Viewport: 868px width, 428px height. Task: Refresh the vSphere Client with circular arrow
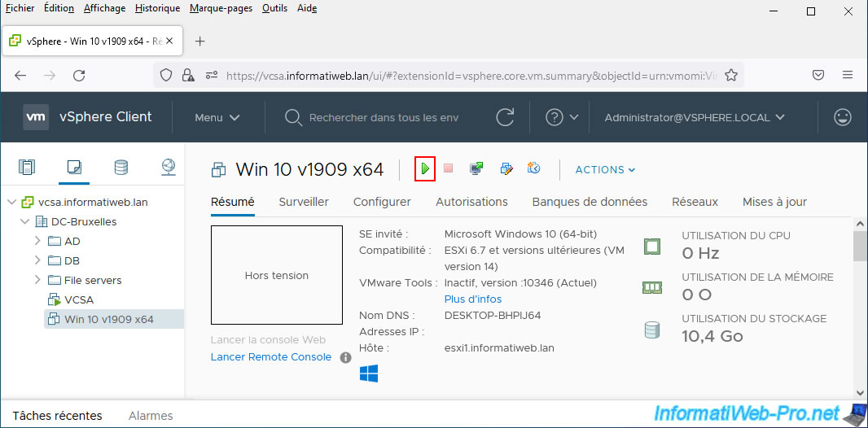pos(505,117)
